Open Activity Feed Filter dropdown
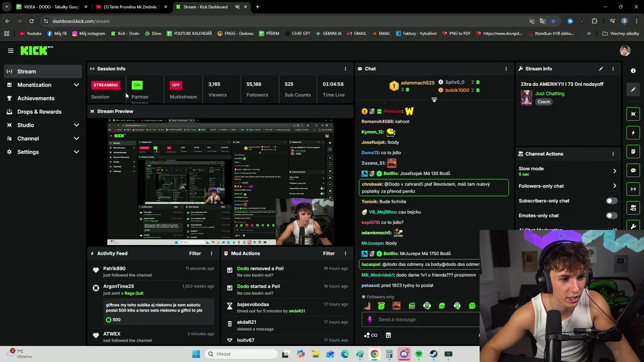 [x=195, y=253]
